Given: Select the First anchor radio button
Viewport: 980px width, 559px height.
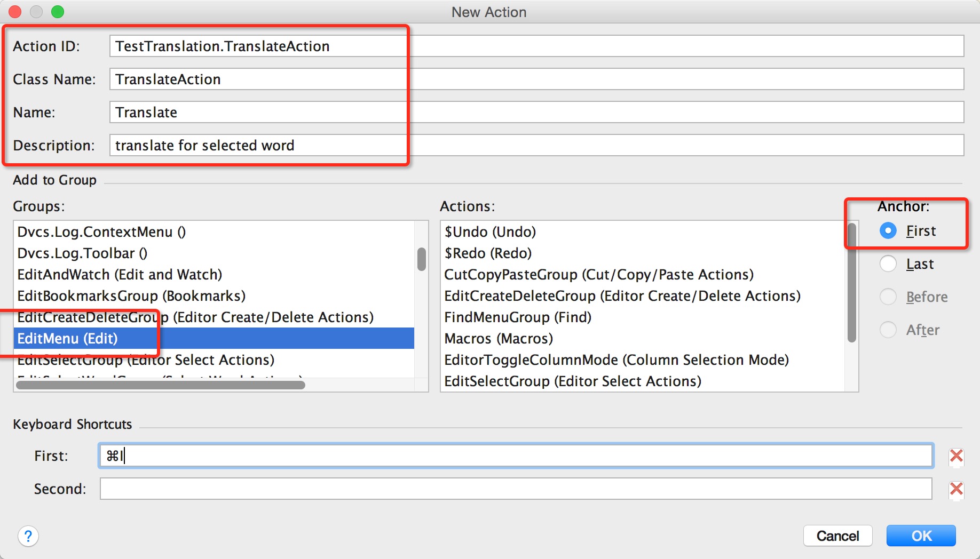Looking at the screenshot, I should click(x=888, y=231).
